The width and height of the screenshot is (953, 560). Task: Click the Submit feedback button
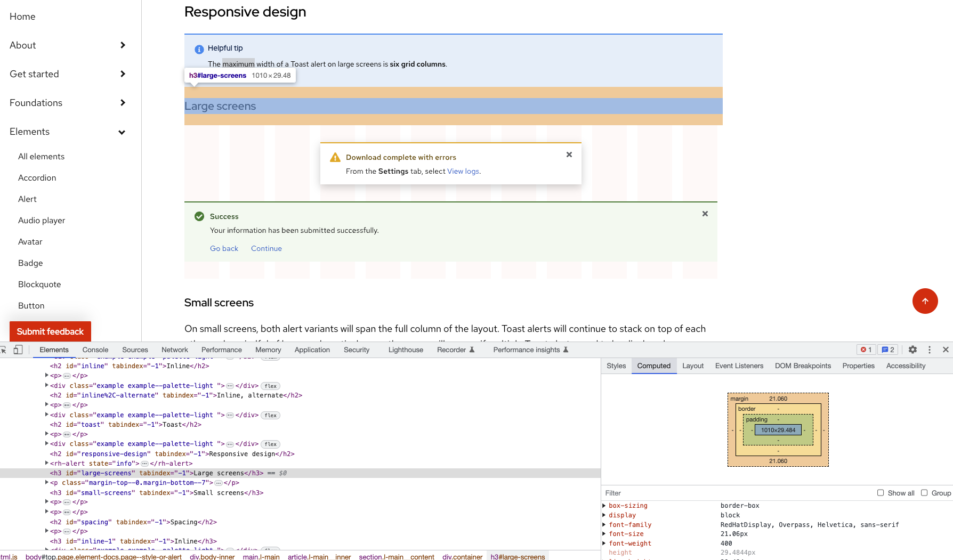pos(50,331)
